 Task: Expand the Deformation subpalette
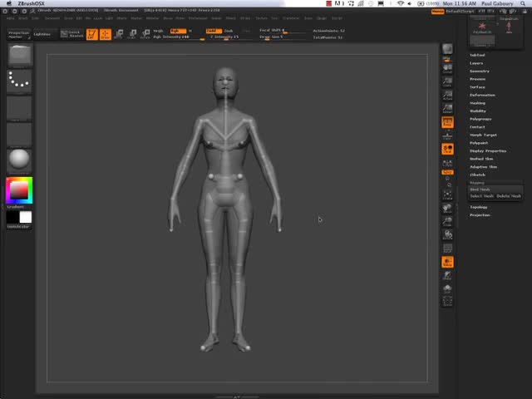point(482,95)
